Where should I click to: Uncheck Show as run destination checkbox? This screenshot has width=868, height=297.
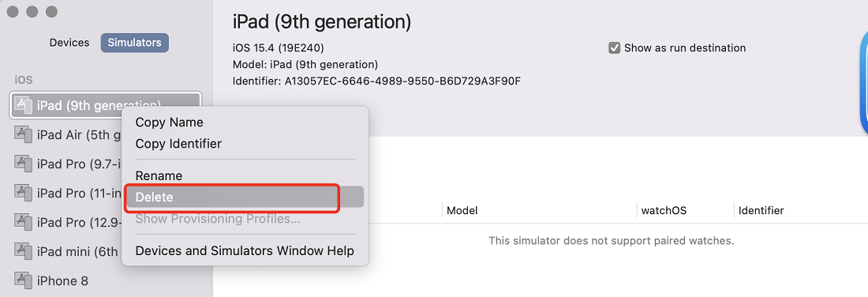(x=614, y=47)
